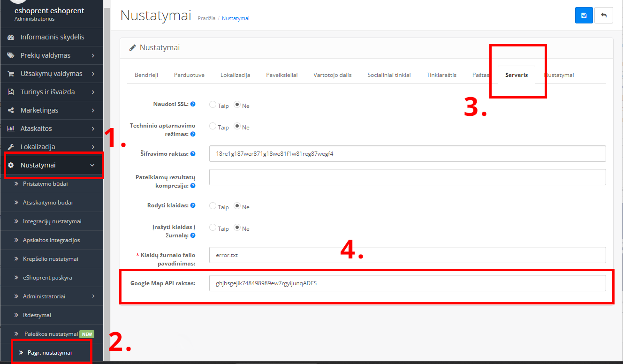This screenshot has height=364, width=623.
Task: Open Pristatymo būdai settings link
Action: click(x=45, y=184)
